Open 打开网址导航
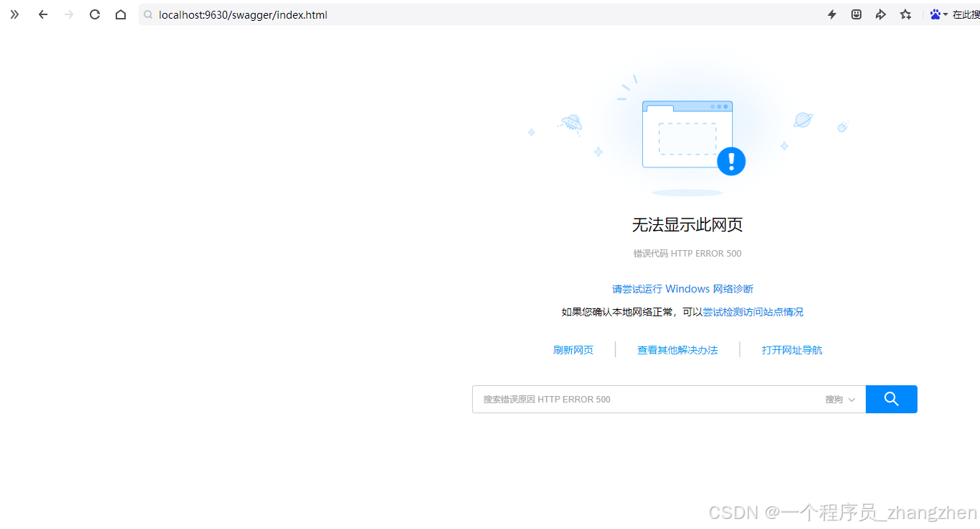 click(792, 349)
